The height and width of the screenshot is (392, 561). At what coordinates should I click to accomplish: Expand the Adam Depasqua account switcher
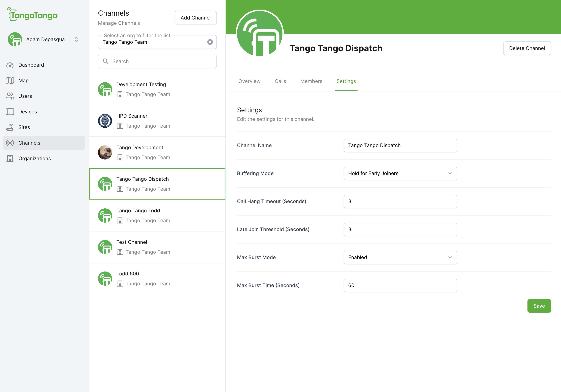[76, 39]
